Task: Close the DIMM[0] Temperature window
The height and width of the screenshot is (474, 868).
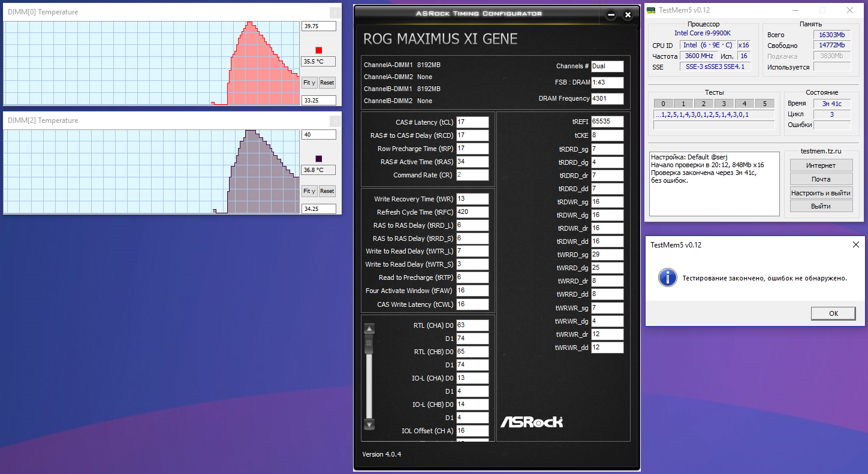Action: (x=334, y=12)
